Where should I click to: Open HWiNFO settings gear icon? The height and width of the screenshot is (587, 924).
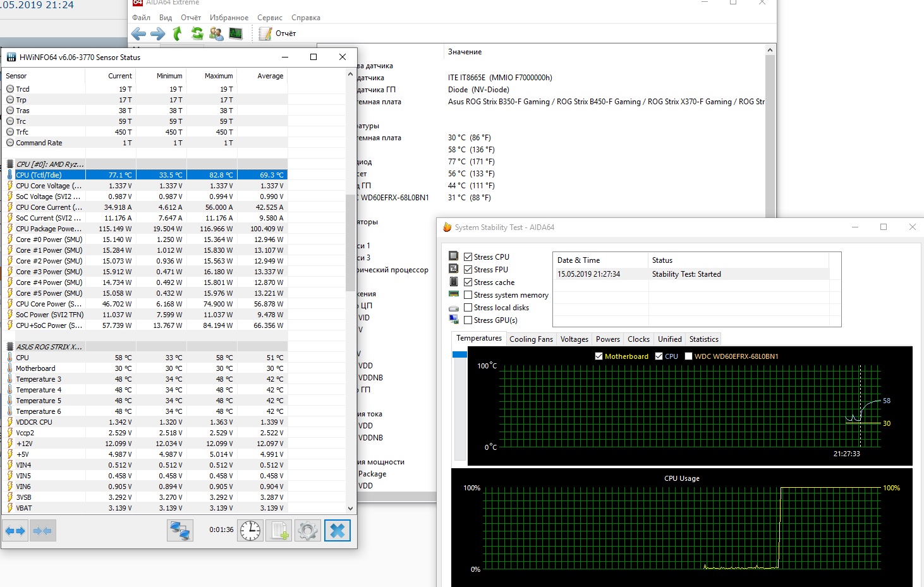coord(308,531)
